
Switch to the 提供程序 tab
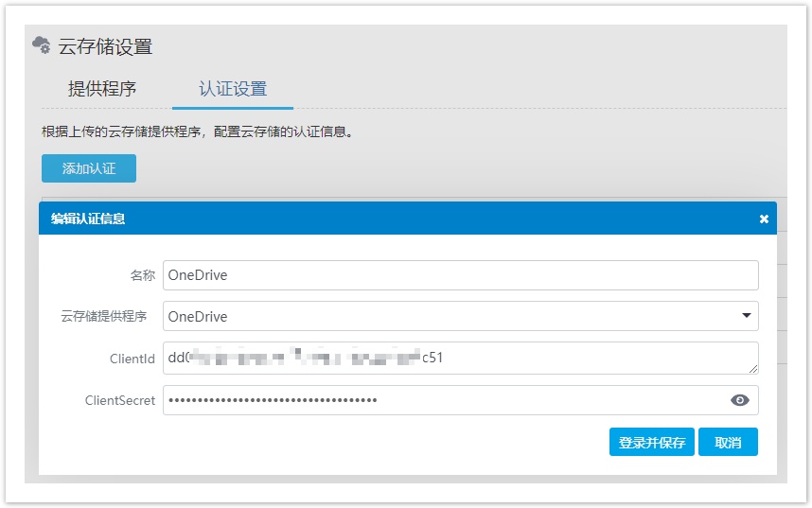coord(102,89)
